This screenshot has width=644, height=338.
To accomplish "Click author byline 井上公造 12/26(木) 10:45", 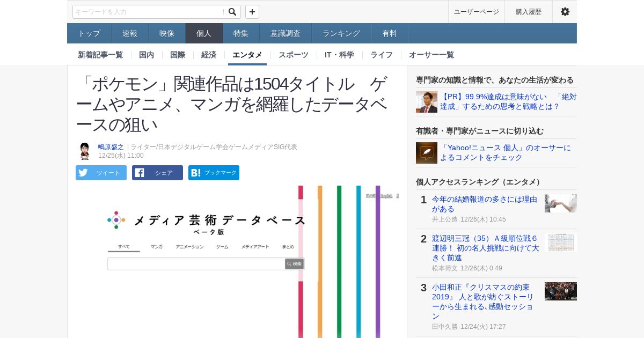I will click(x=469, y=219).
